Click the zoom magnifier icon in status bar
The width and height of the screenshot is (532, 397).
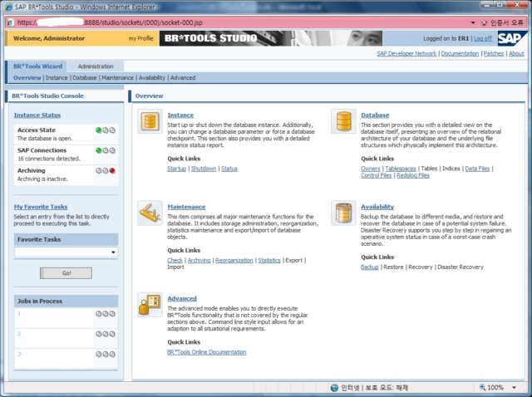click(x=482, y=387)
